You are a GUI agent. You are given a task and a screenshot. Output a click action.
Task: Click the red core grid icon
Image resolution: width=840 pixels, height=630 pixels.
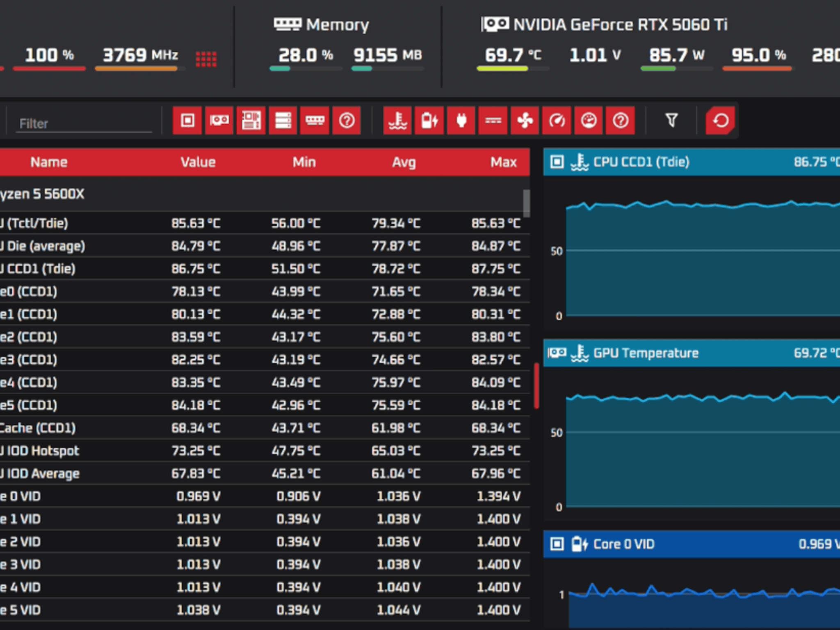[x=206, y=59]
